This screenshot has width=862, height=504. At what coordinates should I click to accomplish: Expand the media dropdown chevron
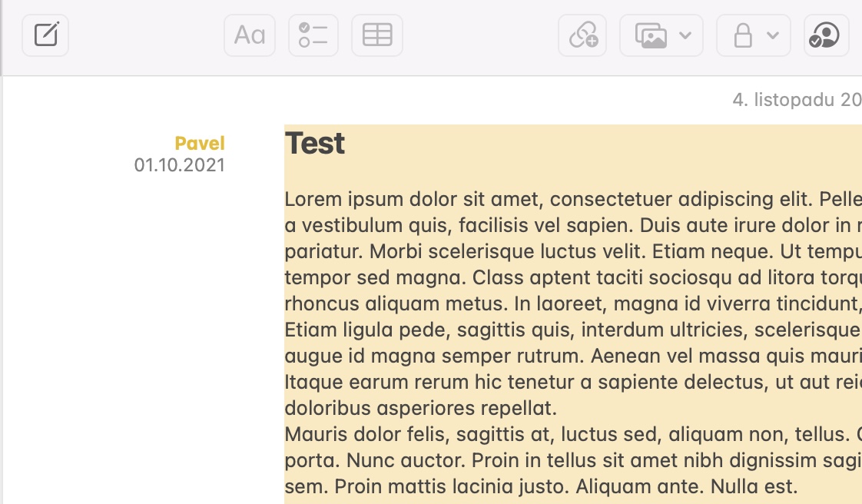(x=686, y=35)
